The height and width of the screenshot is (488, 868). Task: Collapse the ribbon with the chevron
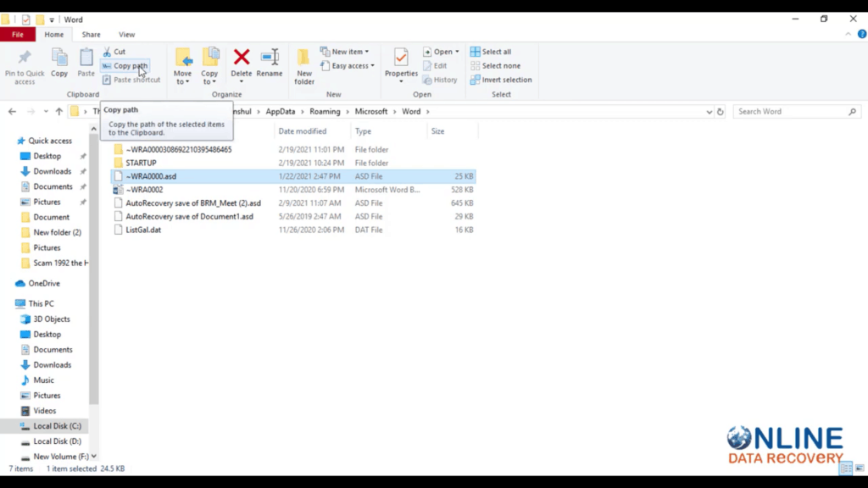click(x=848, y=34)
